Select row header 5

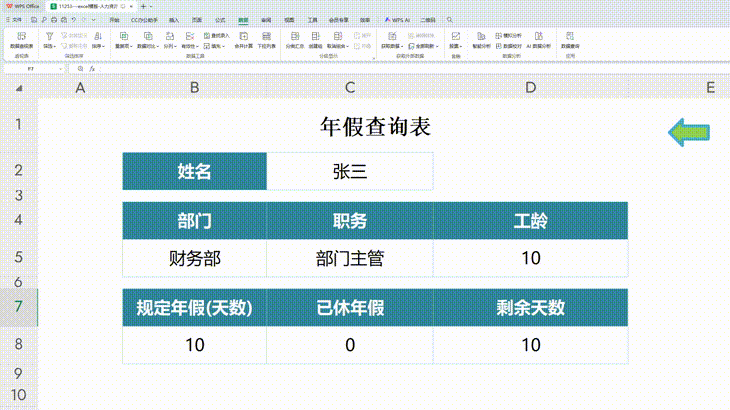click(19, 258)
